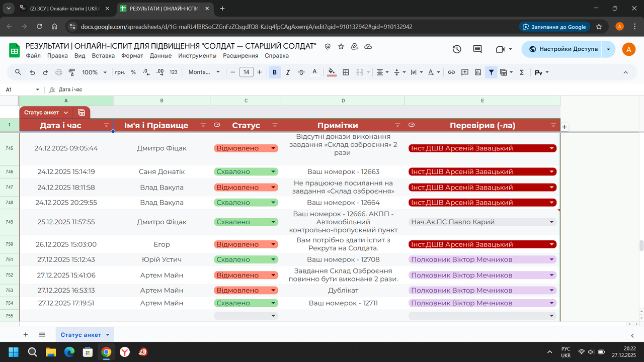
Task: Toggle filter on Перевірив (-ла) column header
Action: [x=553, y=125]
